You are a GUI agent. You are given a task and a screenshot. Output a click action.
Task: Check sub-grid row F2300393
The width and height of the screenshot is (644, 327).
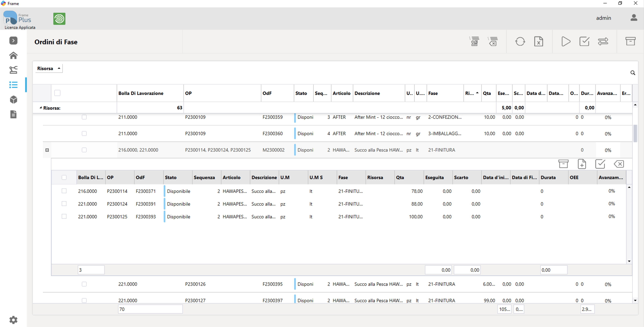tap(64, 216)
